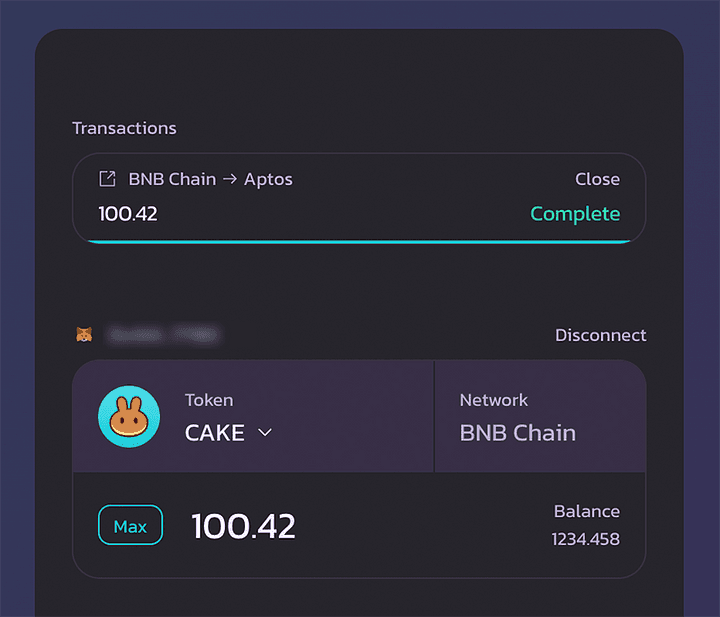The width and height of the screenshot is (720, 617).
Task: Click the arrow between BNB Chain and Aptos
Action: point(230,180)
